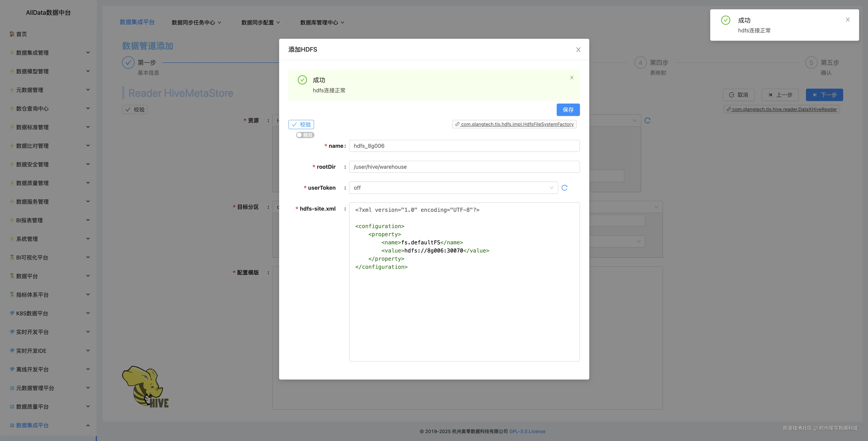This screenshot has width=868, height=441.
Task: Click the refresh icon beside the 资源 dropdown
Action: point(647,120)
